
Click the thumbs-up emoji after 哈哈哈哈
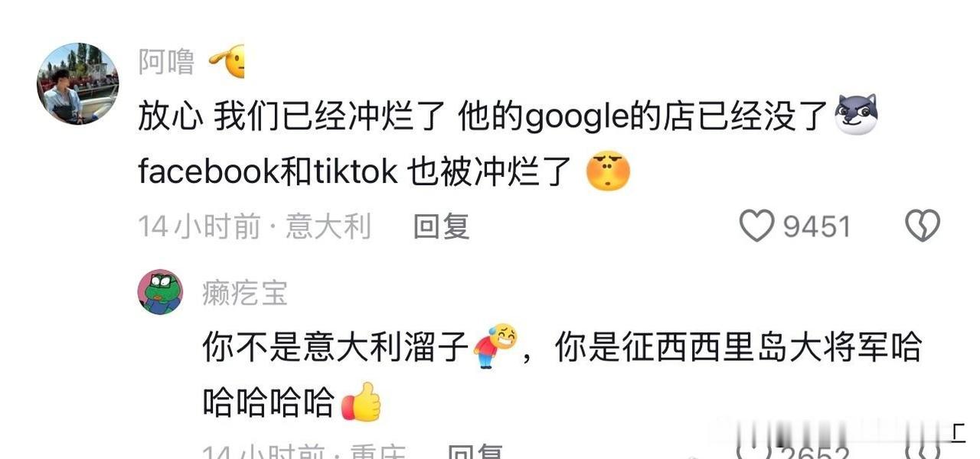(361, 402)
